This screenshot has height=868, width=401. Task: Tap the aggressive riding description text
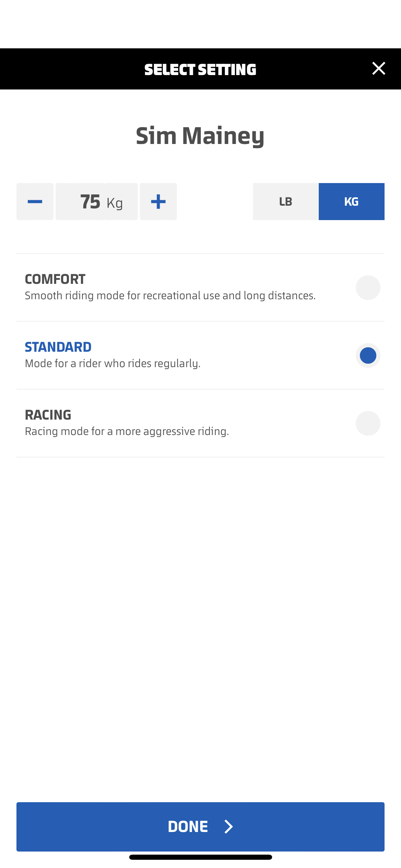127,431
